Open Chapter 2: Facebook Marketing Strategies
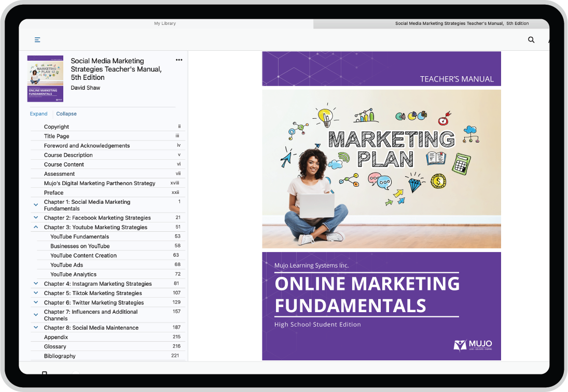The image size is (568, 392). point(97,218)
